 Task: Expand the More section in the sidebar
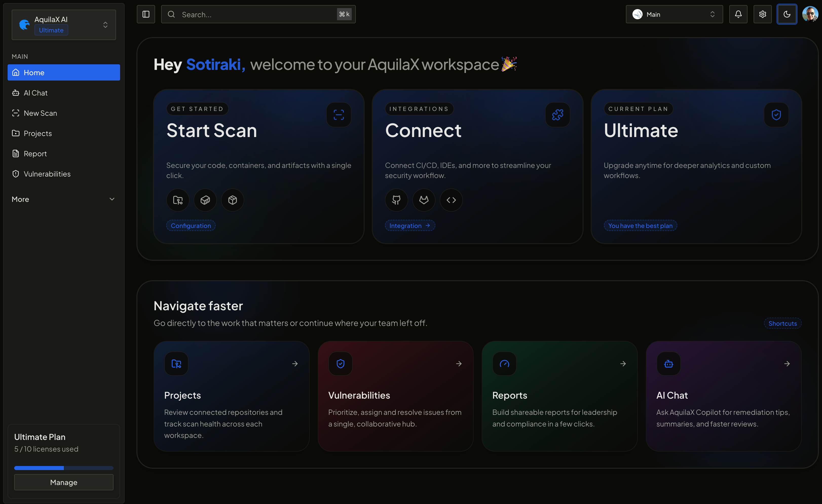click(63, 199)
